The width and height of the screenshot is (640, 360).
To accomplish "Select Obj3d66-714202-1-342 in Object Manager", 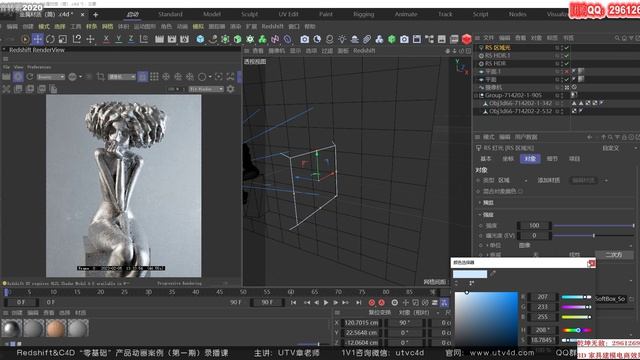I will 520,103.
